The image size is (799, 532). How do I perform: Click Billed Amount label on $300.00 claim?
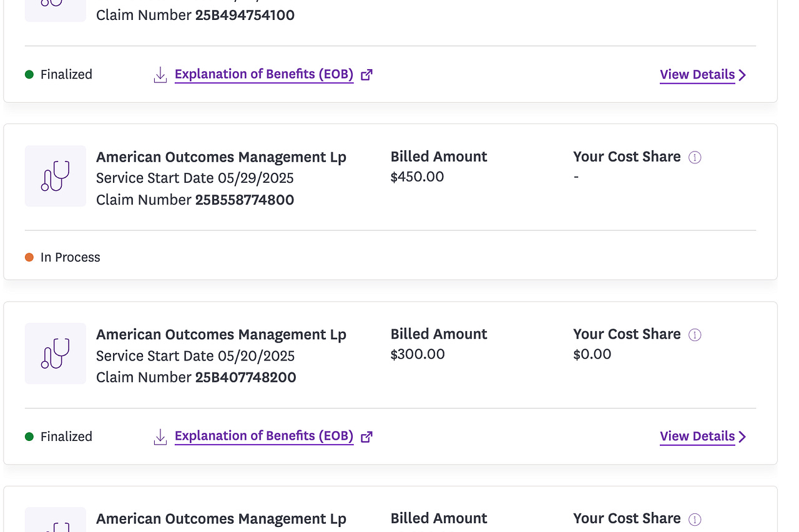439,334
